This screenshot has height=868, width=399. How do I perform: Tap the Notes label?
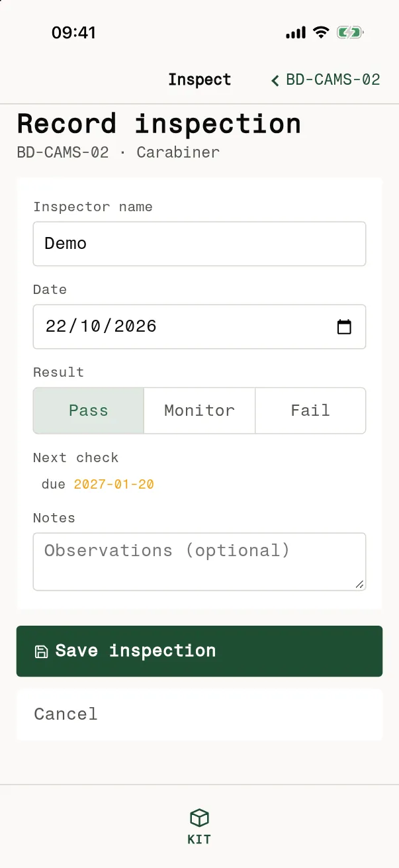[54, 518]
